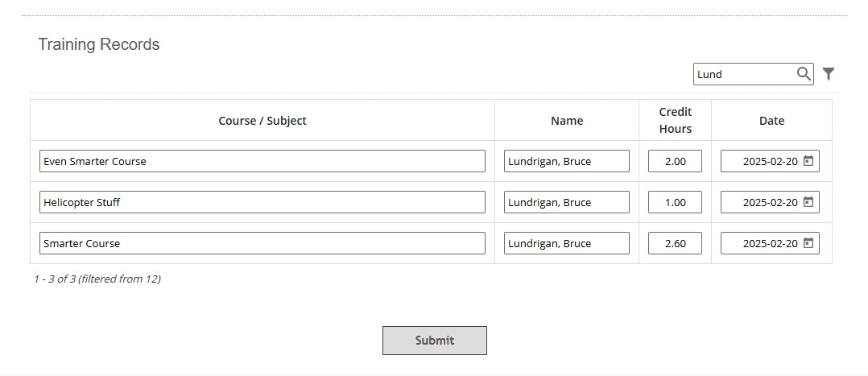868x376 pixels.
Task: Click the search magnifier icon
Action: click(x=804, y=73)
